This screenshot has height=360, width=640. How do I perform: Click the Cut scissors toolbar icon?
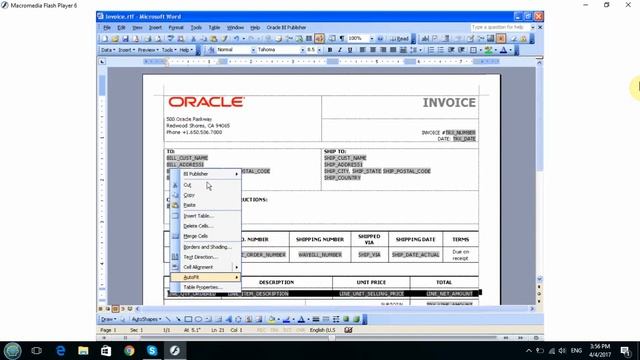click(x=193, y=38)
